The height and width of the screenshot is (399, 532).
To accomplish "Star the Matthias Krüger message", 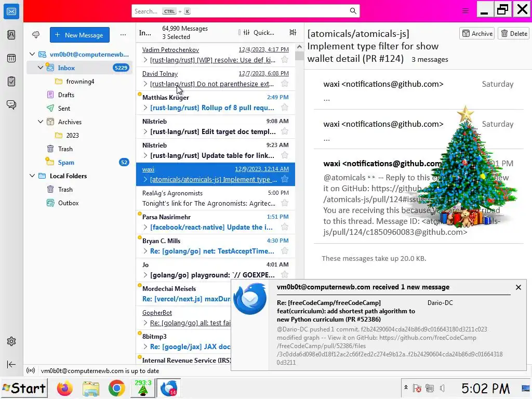I will coord(285,108).
